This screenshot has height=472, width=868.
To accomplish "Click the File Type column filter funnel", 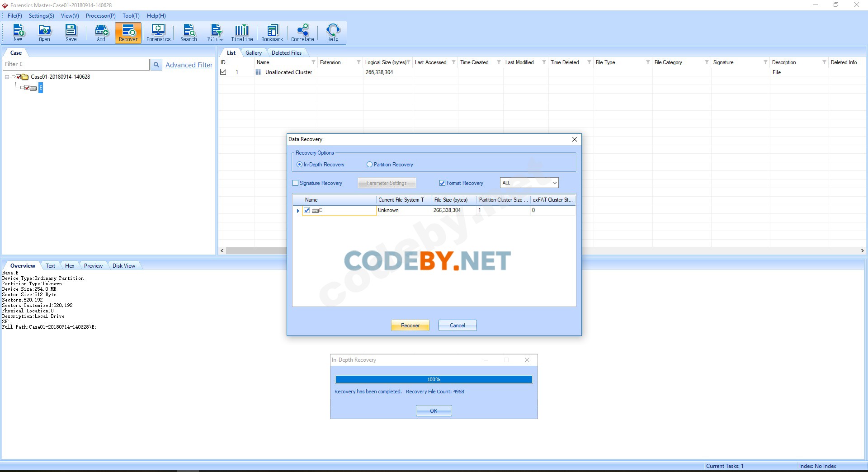I will tap(648, 62).
